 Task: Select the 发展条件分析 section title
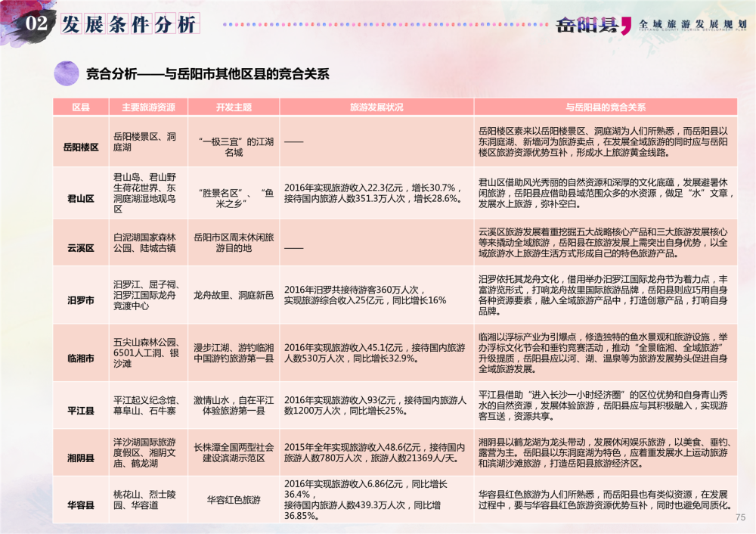(129, 24)
